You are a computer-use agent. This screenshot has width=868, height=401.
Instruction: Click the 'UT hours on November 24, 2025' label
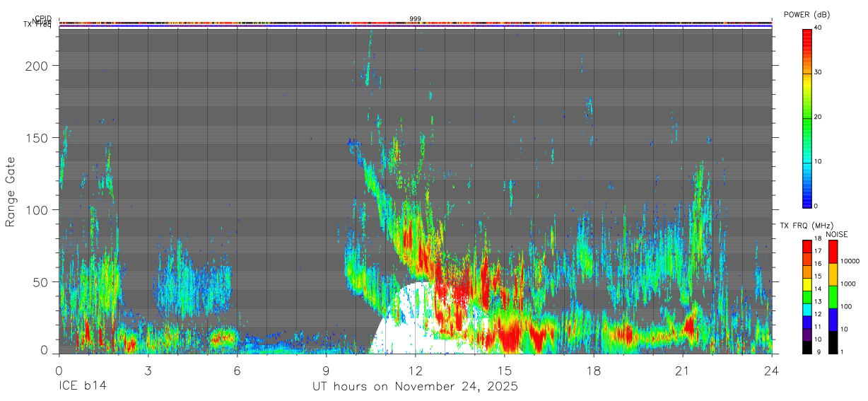coord(415,387)
